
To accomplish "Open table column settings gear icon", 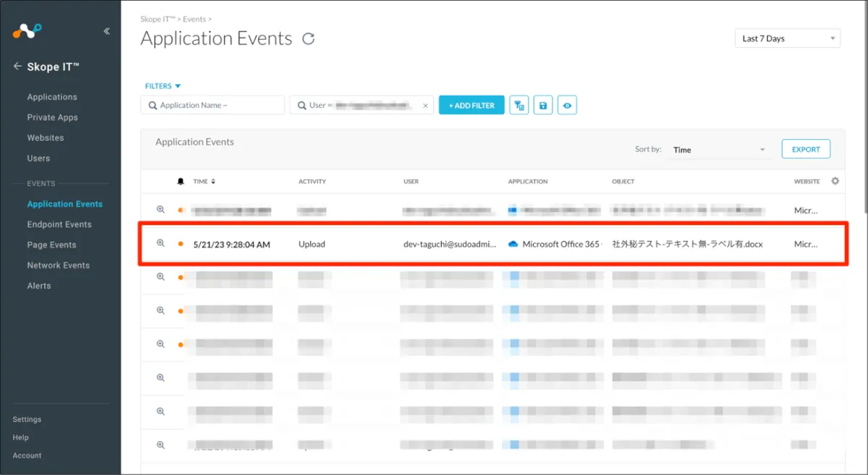I will click(835, 181).
